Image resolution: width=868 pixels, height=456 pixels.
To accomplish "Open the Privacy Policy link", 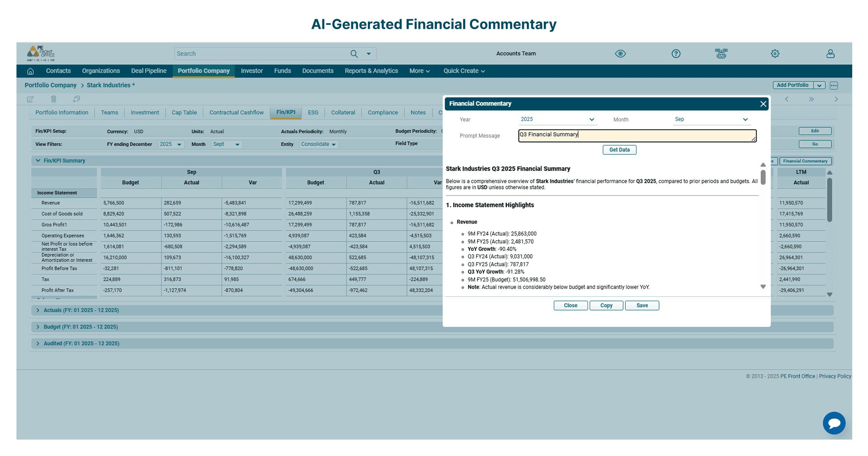I will coord(835,376).
